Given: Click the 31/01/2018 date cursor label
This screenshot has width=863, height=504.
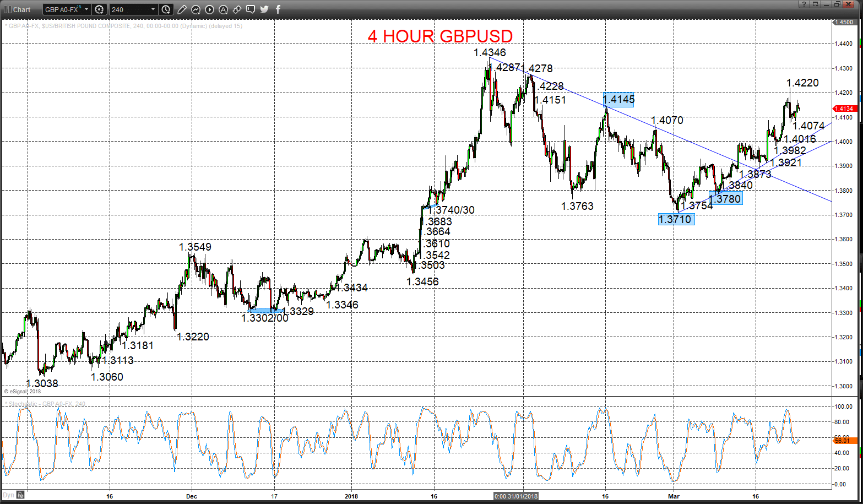Looking at the screenshot, I should coord(516,496).
